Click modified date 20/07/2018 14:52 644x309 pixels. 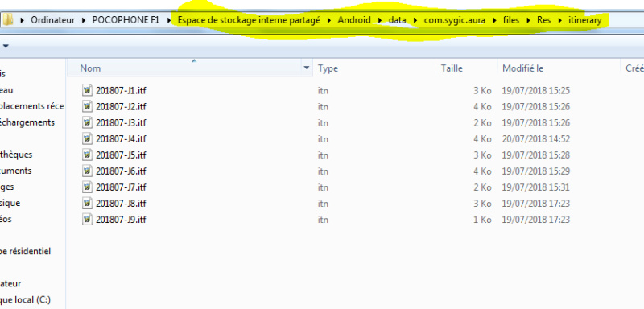point(536,139)
